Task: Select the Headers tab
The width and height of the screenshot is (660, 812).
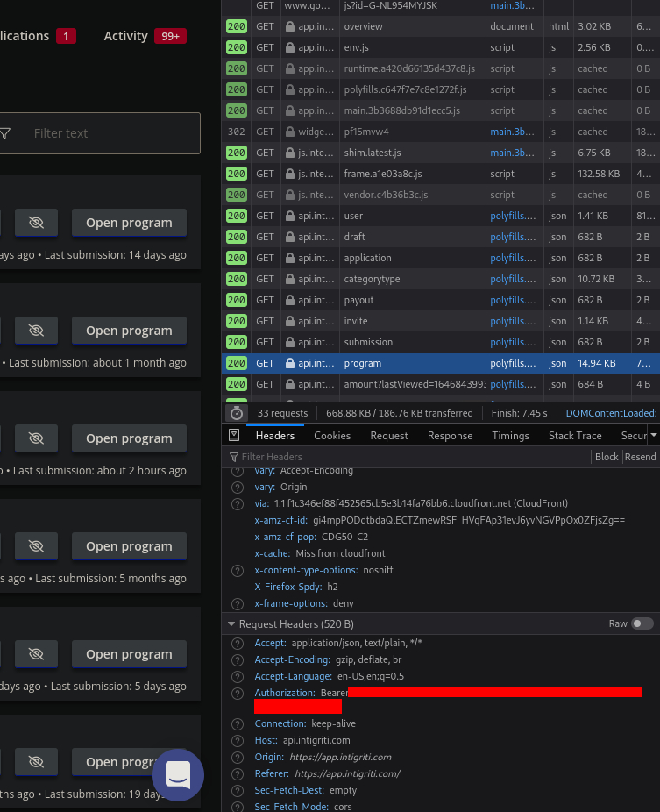Action: tap(275, 436)
